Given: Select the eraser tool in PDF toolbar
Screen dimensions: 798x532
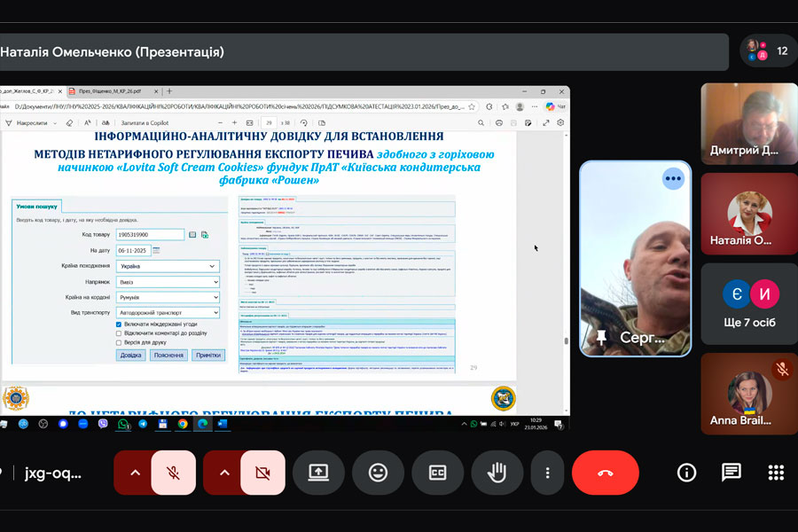Looking at the screenshot, I should (x=69, y=123).
